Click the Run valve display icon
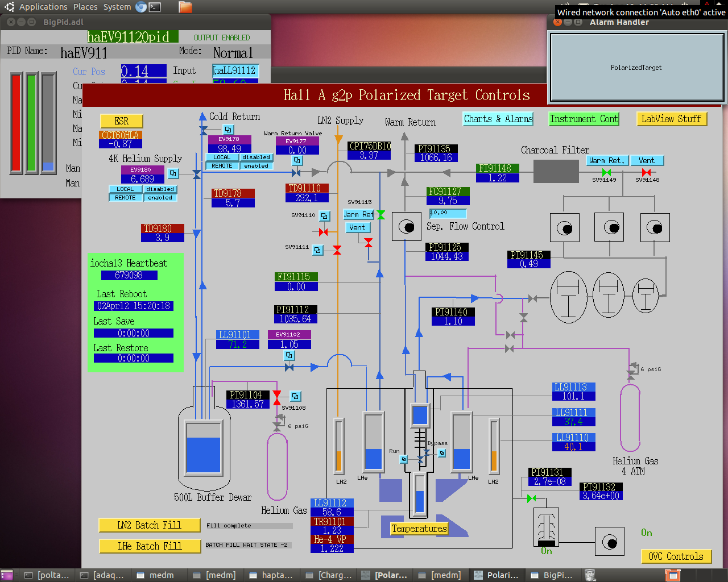 point(404,459)
